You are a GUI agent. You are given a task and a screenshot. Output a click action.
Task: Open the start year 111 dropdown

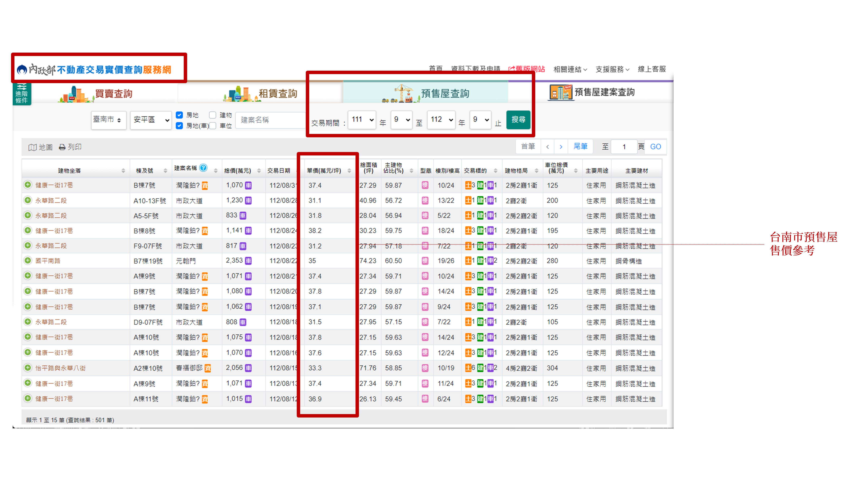(x=362, y=119)
